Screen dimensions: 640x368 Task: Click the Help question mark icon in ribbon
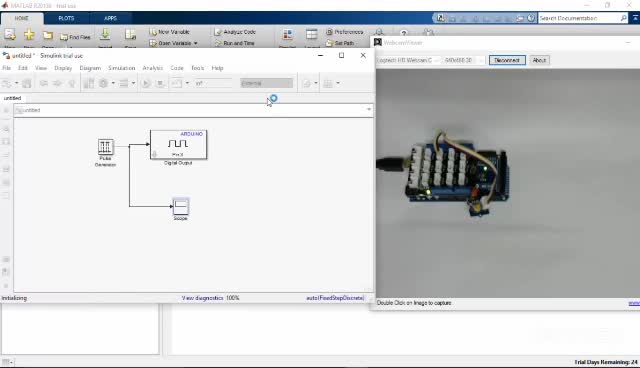403,33
